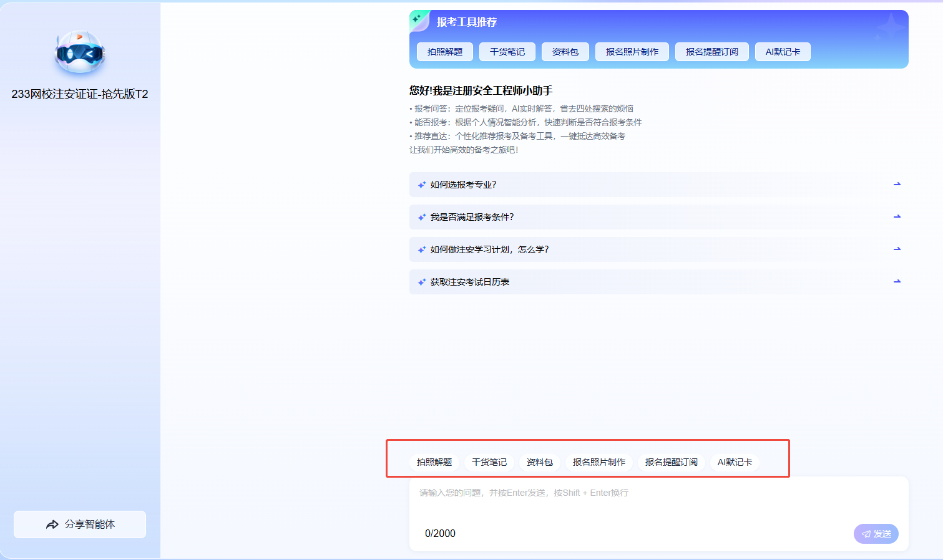The width and height of the screenshot is (943, 560).
Task: Click sparkle icon before 如何选报考专业
Action: point(422,185)
